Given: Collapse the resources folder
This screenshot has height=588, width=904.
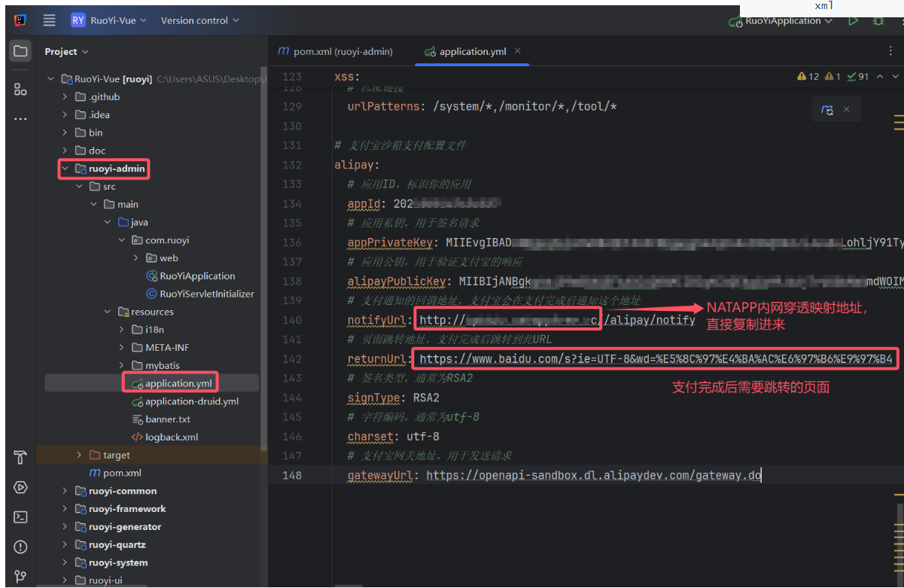Looking at the screenshot, I should 108,312.
